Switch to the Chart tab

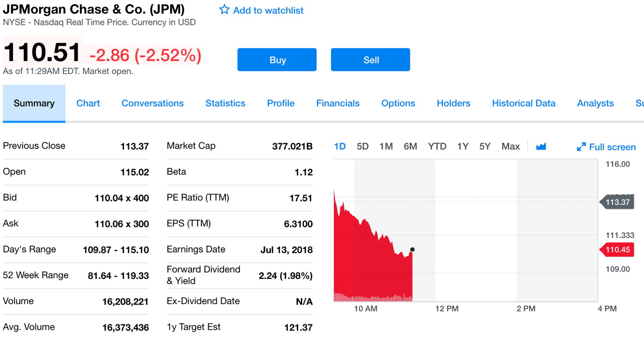click(88, 103)
